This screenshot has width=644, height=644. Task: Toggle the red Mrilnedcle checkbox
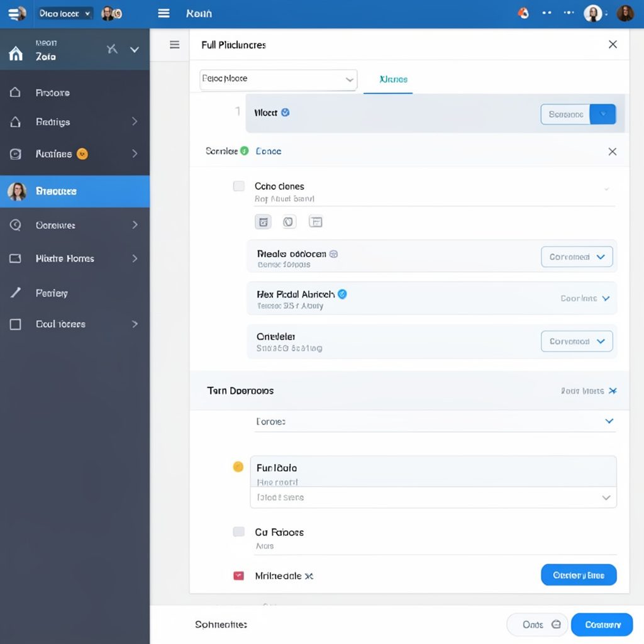pos(238,575)
